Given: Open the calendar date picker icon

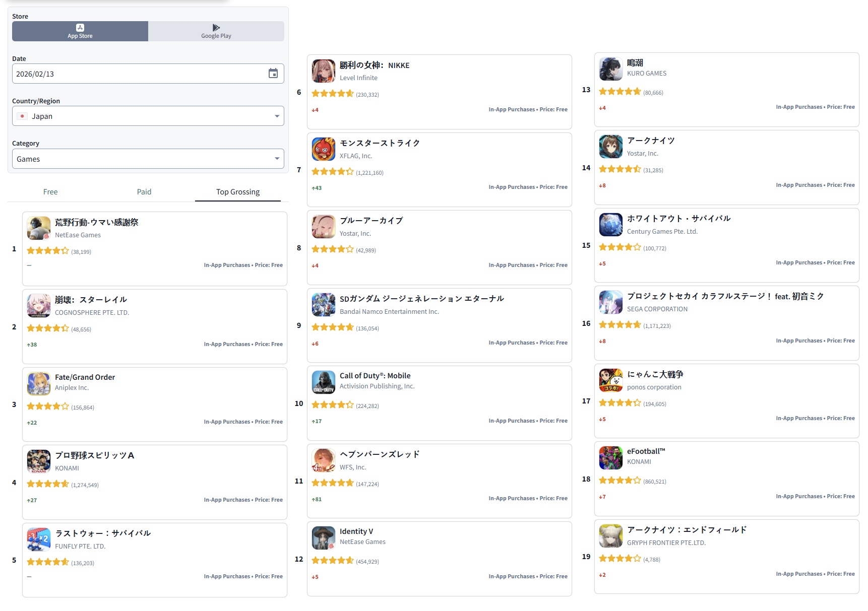Looking at the screenshot, I should [273, 74].
